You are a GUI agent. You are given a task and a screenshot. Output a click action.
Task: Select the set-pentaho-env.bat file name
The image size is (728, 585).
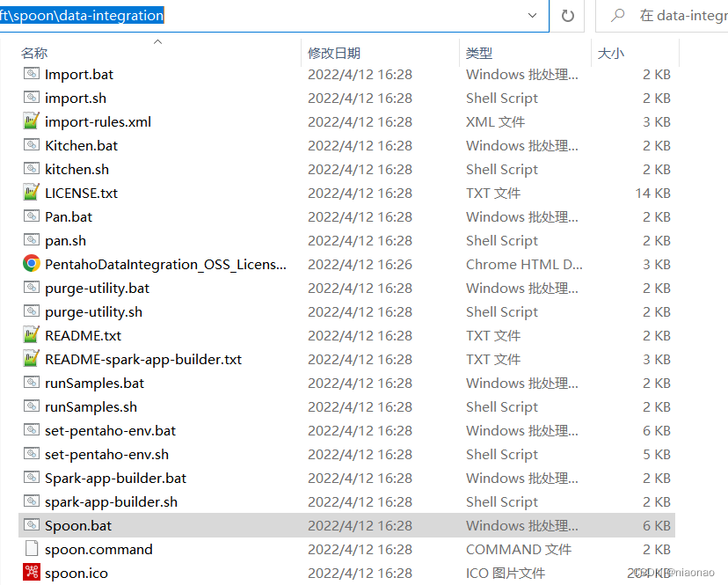click(111, 430)
